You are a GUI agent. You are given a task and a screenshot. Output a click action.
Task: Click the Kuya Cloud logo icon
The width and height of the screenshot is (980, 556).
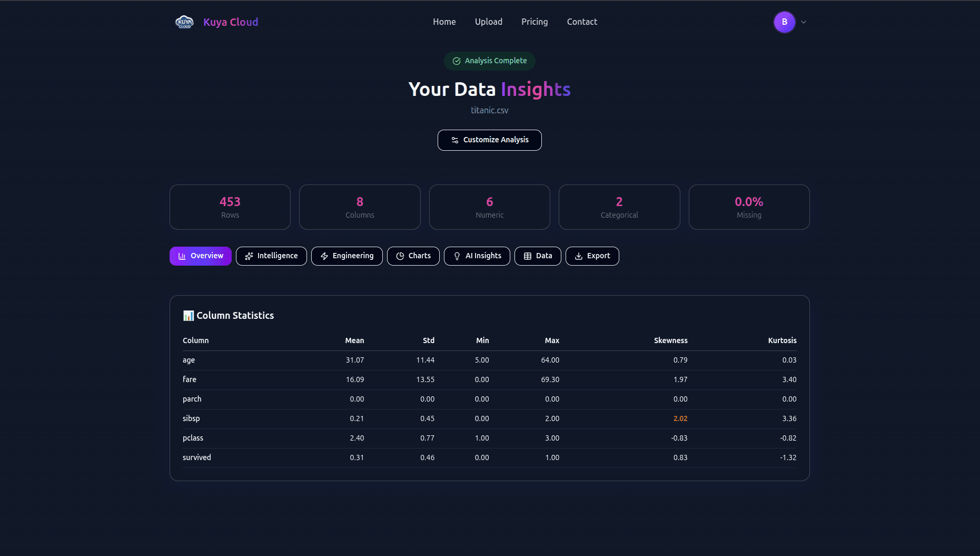[184, 22]
